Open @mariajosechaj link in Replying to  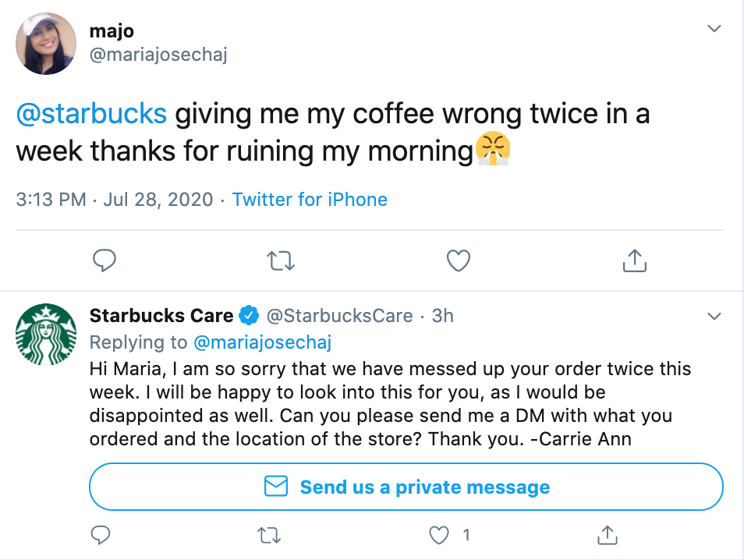coord(263,342)
